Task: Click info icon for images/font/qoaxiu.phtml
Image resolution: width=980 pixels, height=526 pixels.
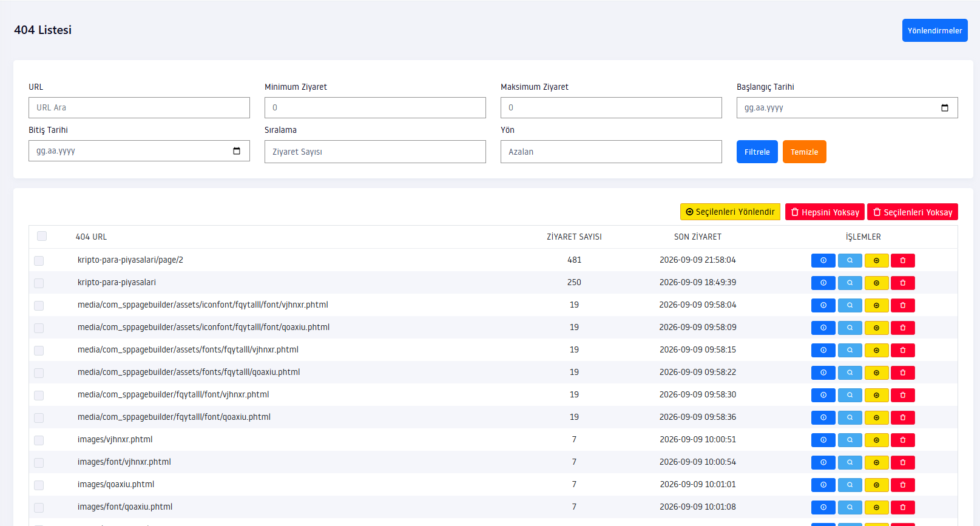Action: pyautogui.click(x=823, y=507)
